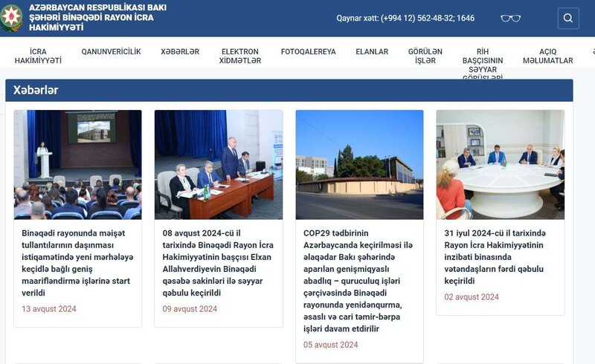
Task: Read article about məişət tullantılarının daşınması
Action: click(77, 263)
